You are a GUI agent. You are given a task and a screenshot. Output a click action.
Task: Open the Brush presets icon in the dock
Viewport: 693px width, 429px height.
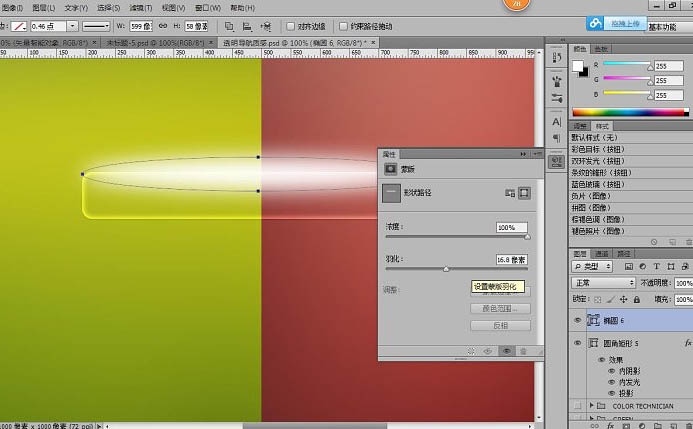coord(556,81)
